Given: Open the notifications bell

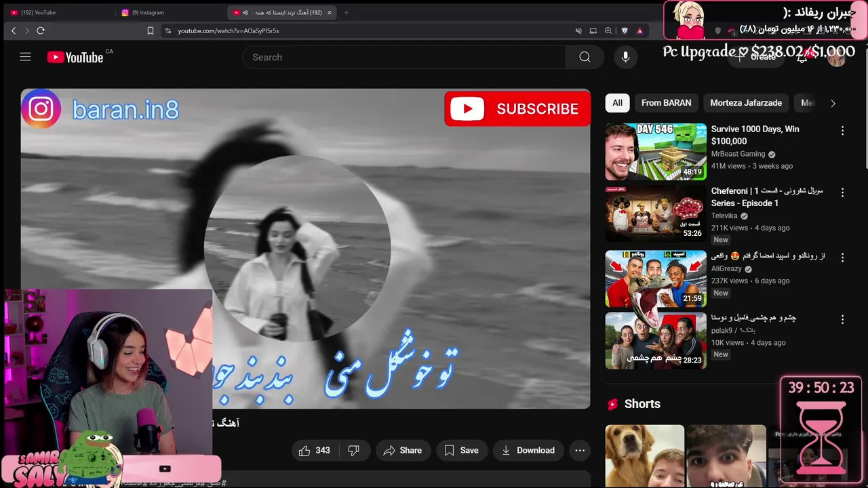Looking at the screenshot, I should tap(802, 58).
